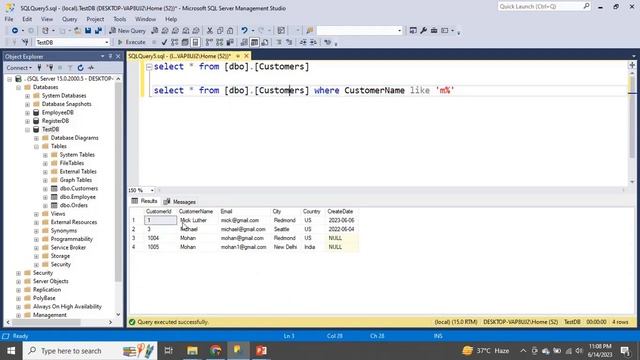Click Comment out selected lines icon

[279, 42]
